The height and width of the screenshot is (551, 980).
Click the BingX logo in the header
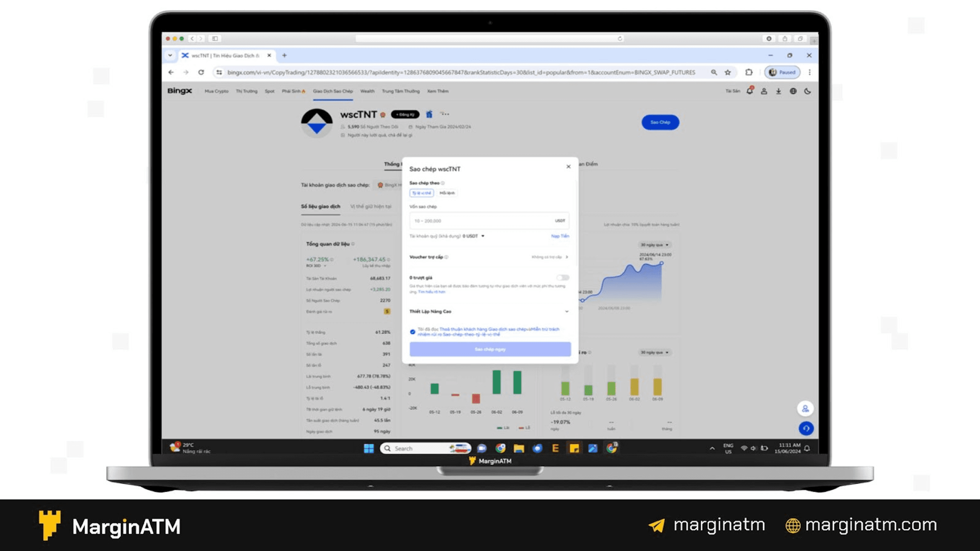[x=180, y=91]
